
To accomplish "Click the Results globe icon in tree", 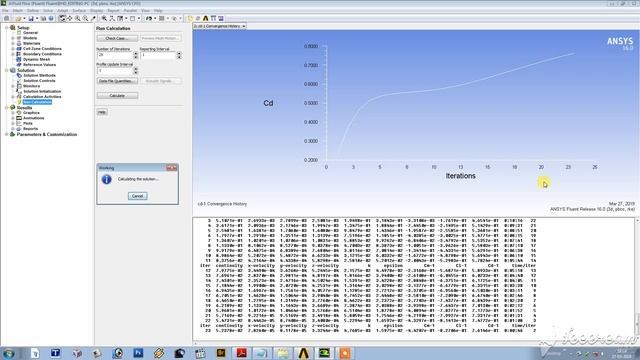I will pyautogui.click(x=13, y=107).
